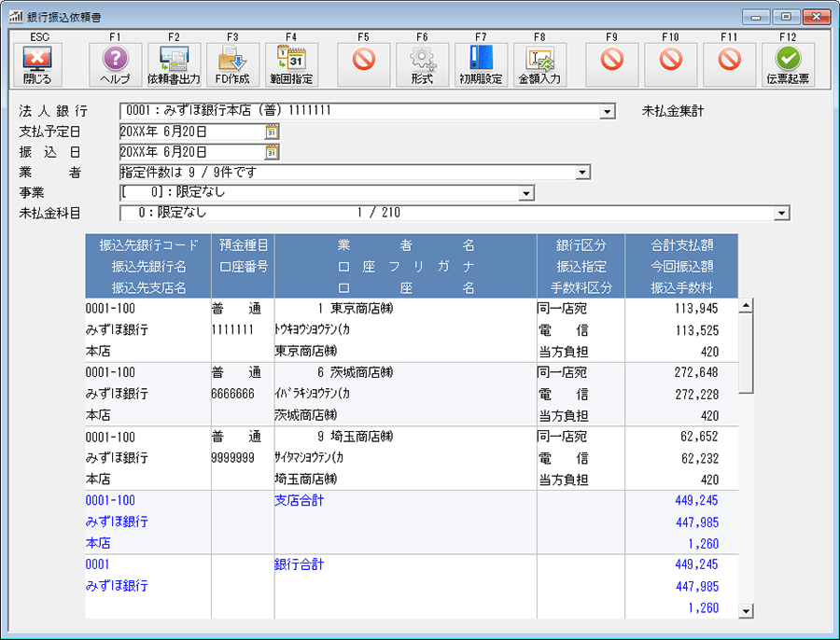840x640 pixels.
Task: Click the disabled F11 icon
Action: pyautogui.click(x=729, y=64)
